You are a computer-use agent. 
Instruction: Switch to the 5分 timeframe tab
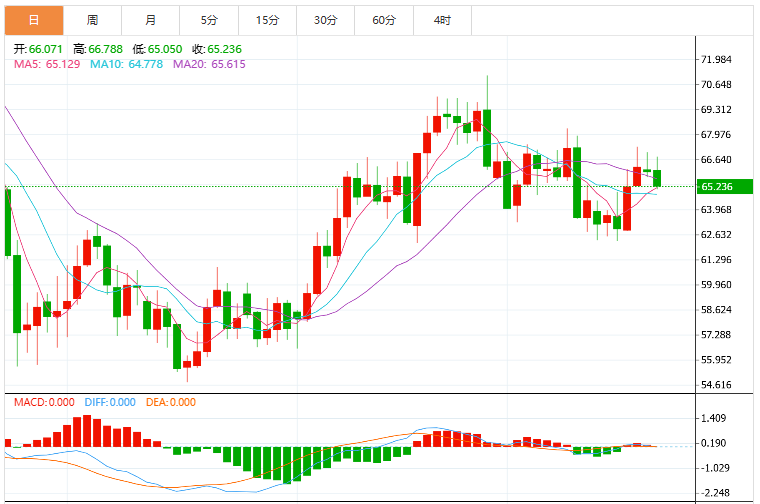click(209, 20)
